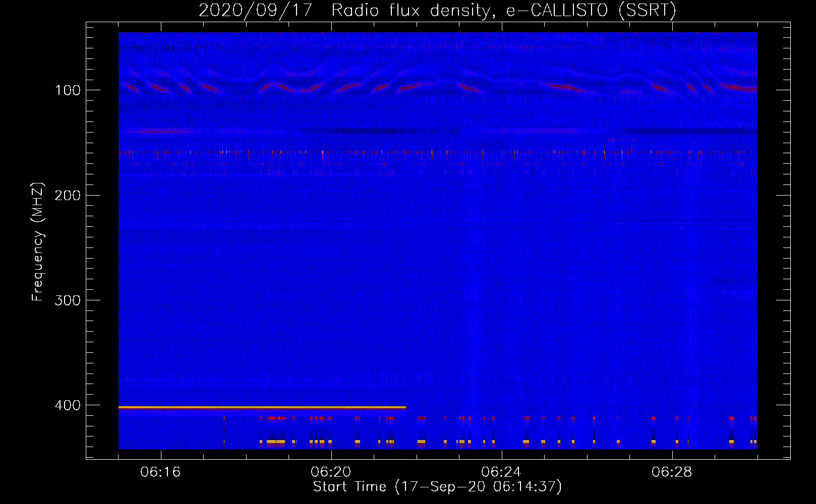Click the '06:28' time tick label
The image size is (816, 504).
point(672,472)
